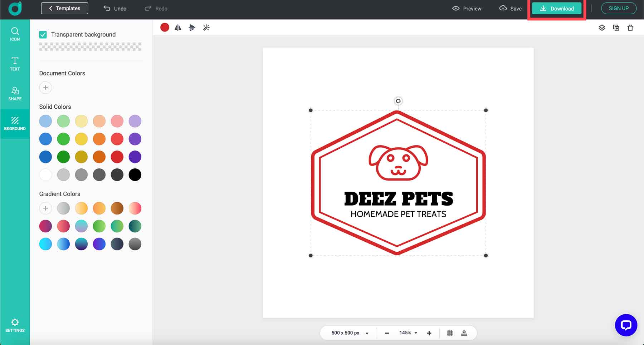Viewport: 644px width, 345px height.
Task: Open the Icon search panel
Action: [15, 34]
